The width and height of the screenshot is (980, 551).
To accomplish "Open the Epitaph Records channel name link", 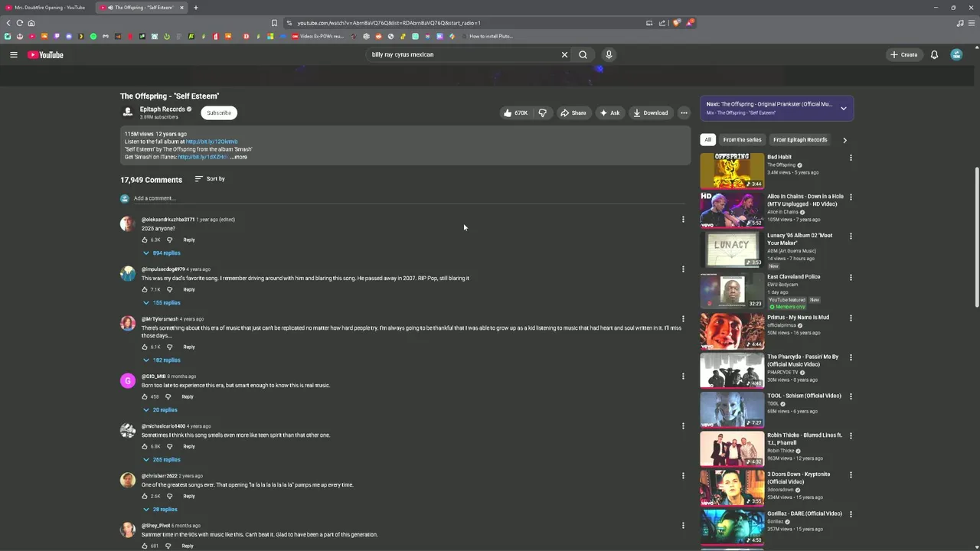I will [x=162, y=109].
